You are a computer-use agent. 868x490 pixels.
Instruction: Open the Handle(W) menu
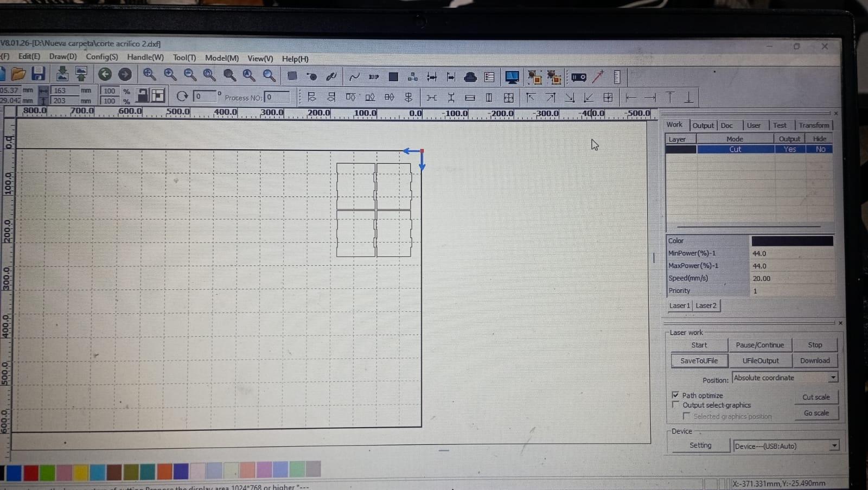pos(145,58)
